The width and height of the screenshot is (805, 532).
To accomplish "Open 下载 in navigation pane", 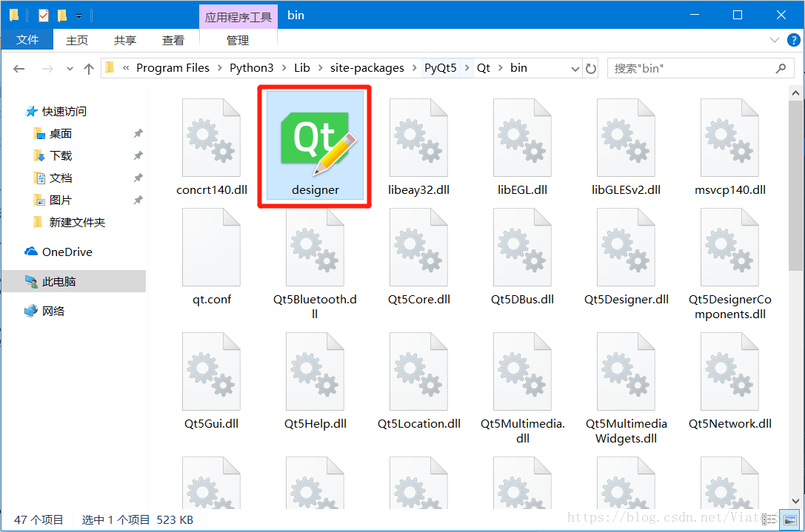I will (x=60, y=156).
